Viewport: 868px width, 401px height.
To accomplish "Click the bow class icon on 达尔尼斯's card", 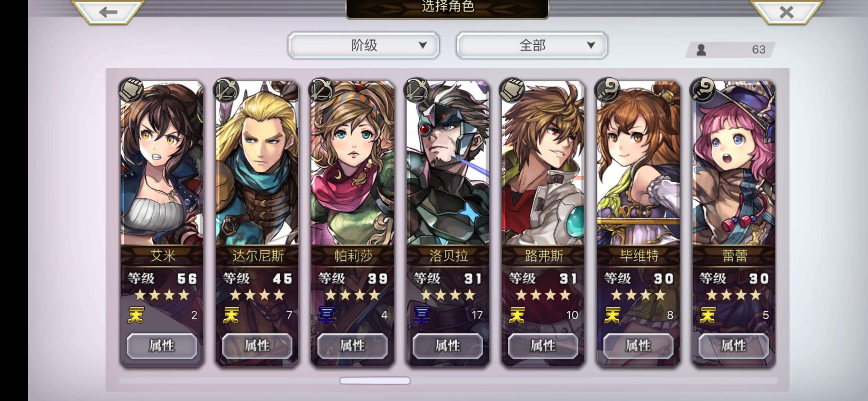I will [226, 90].
